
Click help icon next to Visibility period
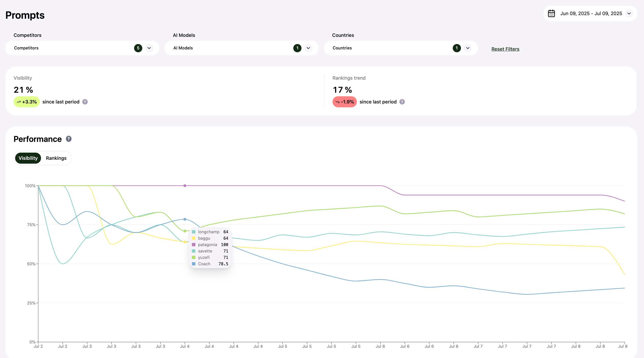(85, 102)
